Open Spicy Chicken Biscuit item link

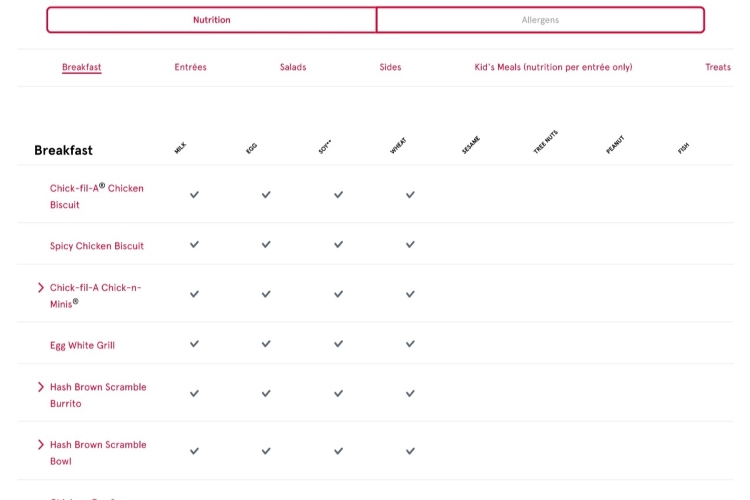click(x=97, y=246)
